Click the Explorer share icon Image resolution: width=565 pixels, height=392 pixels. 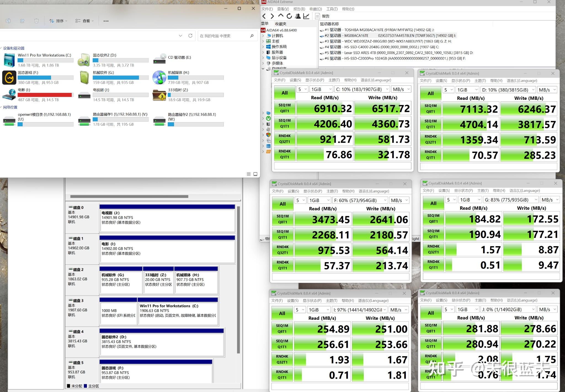tap(22, 21)
